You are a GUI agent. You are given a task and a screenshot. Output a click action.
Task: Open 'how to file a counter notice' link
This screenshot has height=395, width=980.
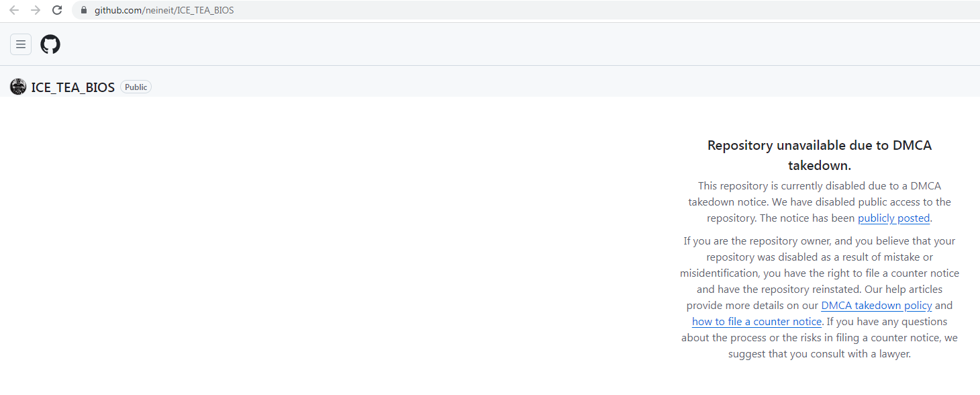click(756, 322)
